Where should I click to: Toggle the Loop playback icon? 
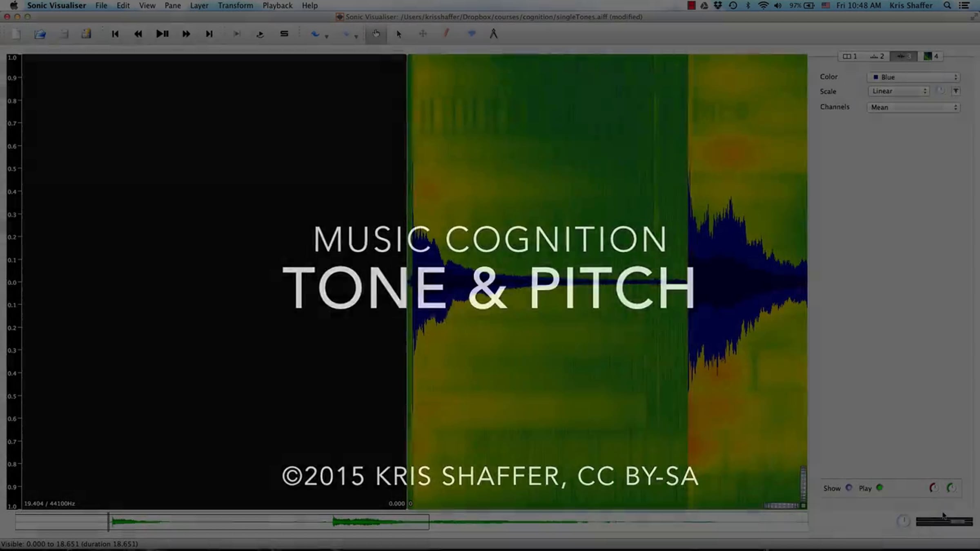tap(260, 34)
